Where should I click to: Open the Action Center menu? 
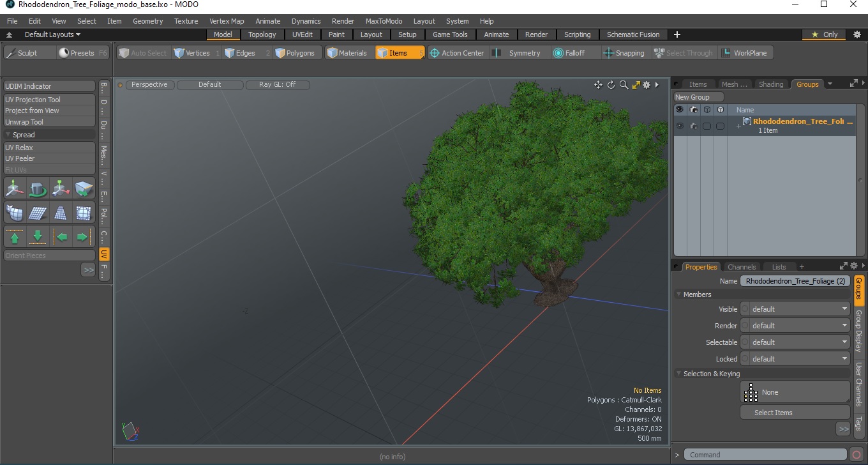coord(458,53)
